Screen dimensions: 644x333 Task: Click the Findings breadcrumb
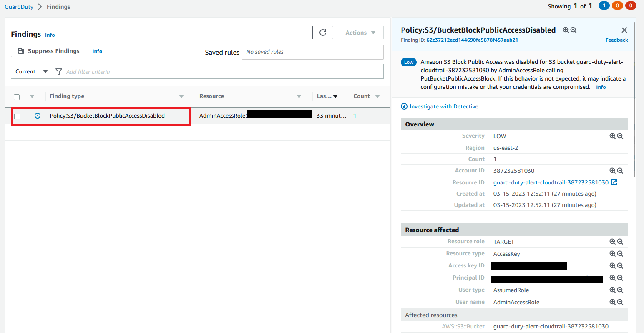coord(58,7)
